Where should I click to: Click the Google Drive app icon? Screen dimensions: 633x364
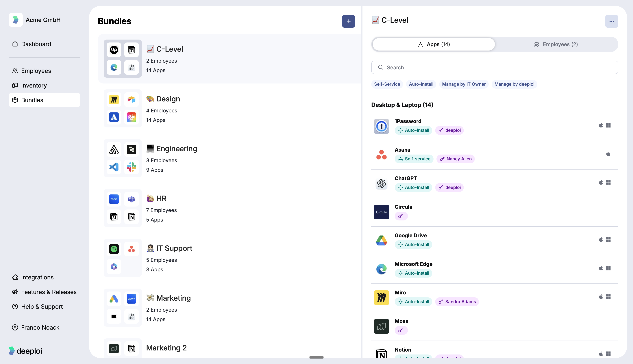pos(381,241)
